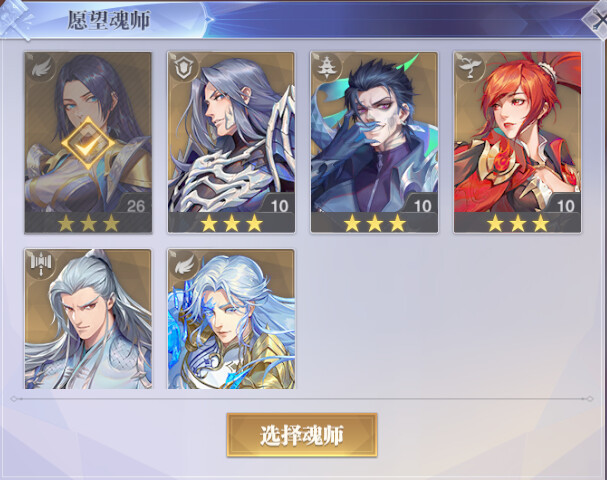The width and height of the screenshot is (607, 480).
Task: Click the tower class icon on dark-haired card
Action: point(328,68)
